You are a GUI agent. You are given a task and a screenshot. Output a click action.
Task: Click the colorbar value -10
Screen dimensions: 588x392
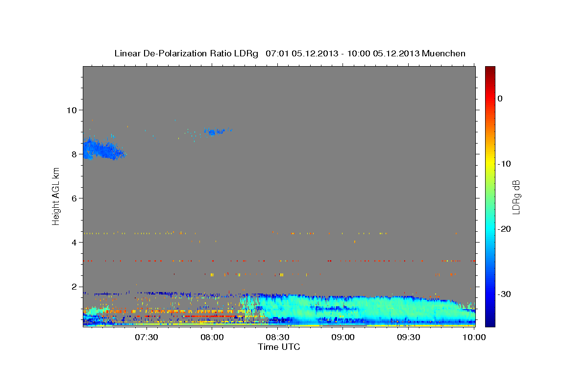pos(504,164)
